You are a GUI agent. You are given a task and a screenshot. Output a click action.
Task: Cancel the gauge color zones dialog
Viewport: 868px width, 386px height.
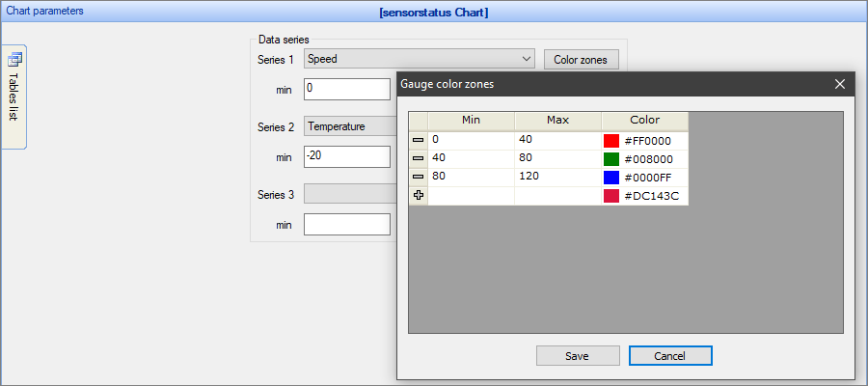click(670, 356)
